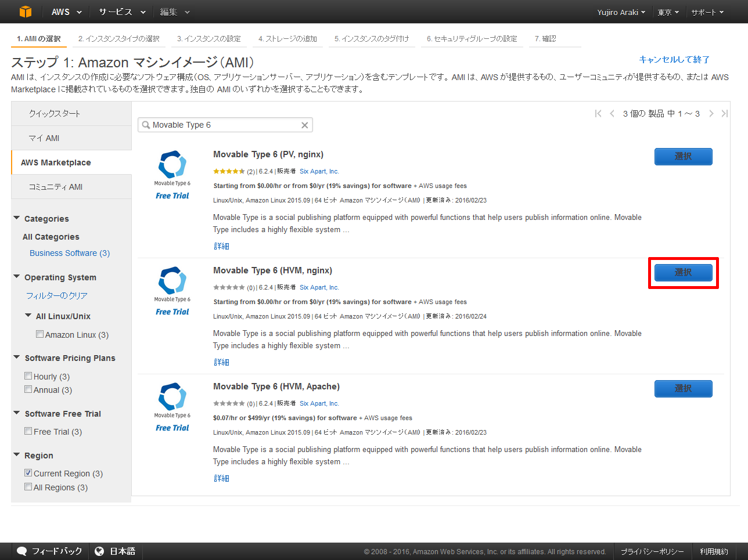
Task: Click キャンセルして終了 link
Action: click(674, 60)
